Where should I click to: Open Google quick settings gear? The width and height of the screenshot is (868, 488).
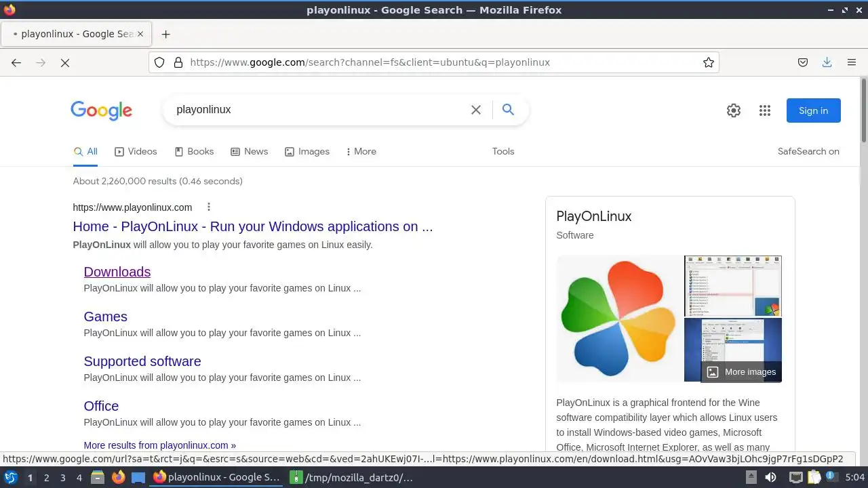734,110
